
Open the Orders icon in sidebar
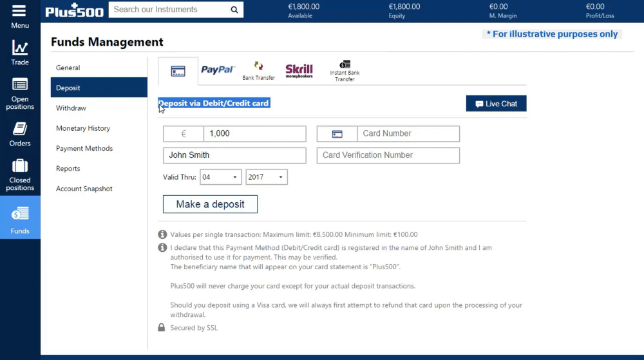click(20, 129)
